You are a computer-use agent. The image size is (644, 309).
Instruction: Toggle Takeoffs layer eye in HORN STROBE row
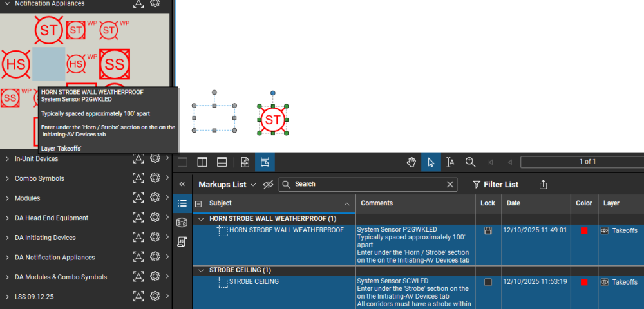coord(604,230)
